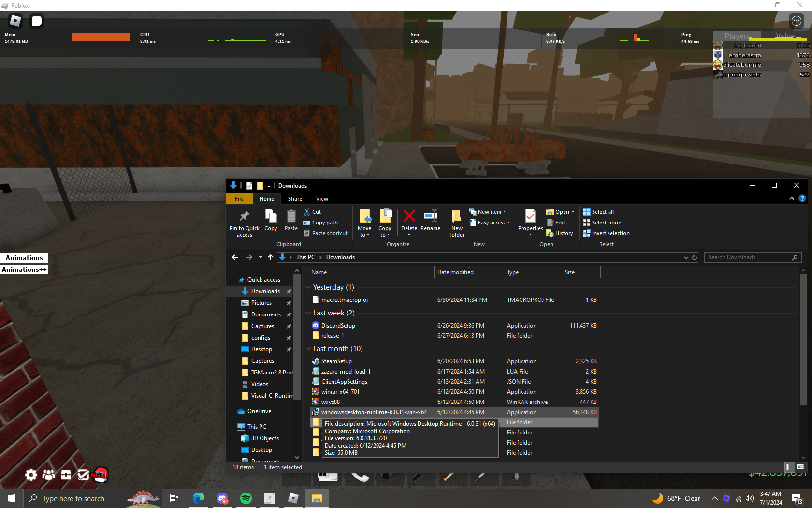Click the file list vertical scrollbar
Image resolution: width=812 pixels, height=508 pixels.
click(803, 340)
